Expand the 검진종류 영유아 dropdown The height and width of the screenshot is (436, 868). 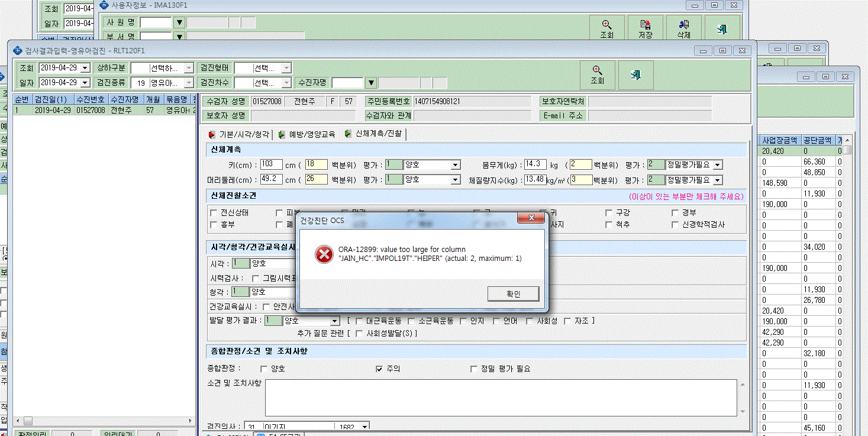189,83
